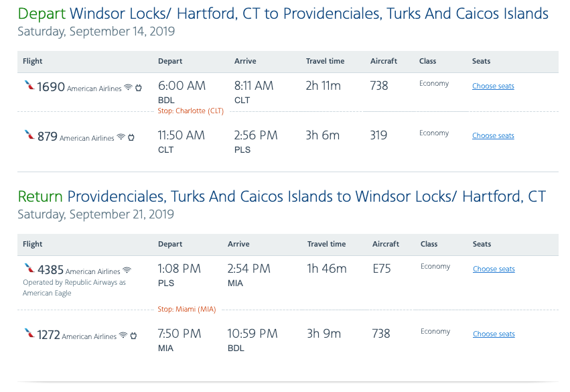This screenshot has width=570, height=392.
Task: Open Choose seats for flight 4385
Action: [x=494, y=269]
